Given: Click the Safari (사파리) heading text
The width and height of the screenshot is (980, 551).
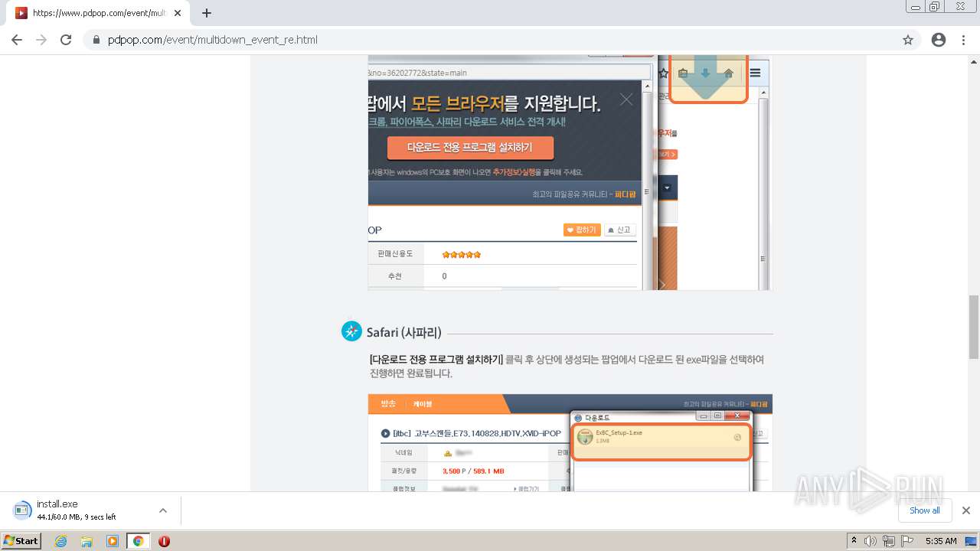Looking at the screenshot, I should tap(404, 333).
